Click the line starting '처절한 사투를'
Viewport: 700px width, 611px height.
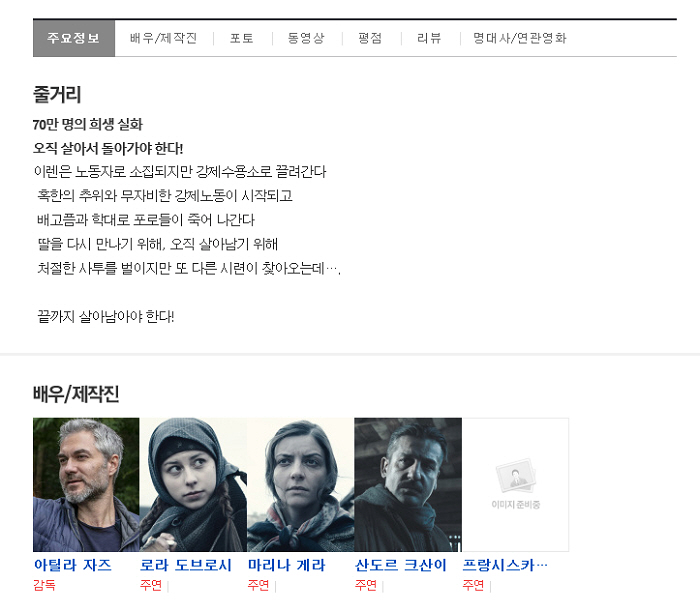pos(189,268)
